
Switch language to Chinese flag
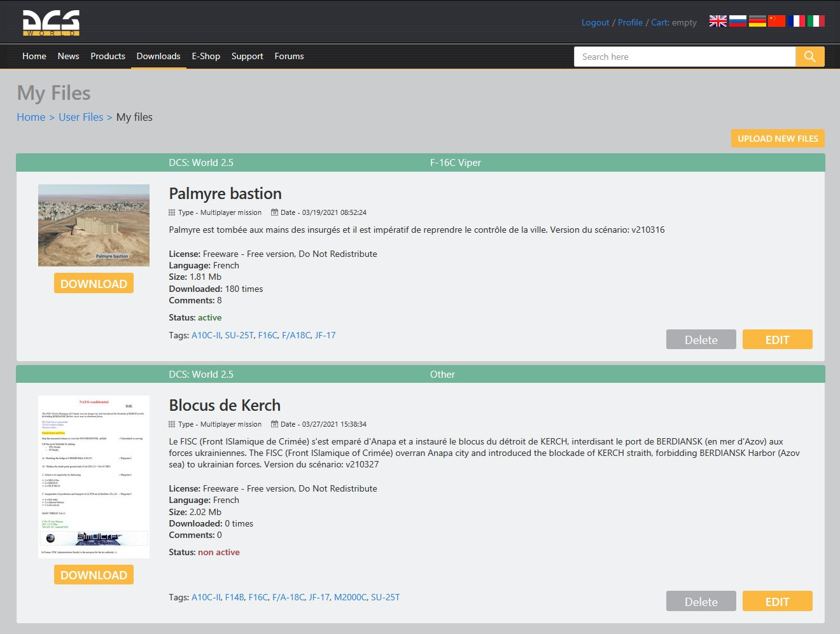coord(777,21)
